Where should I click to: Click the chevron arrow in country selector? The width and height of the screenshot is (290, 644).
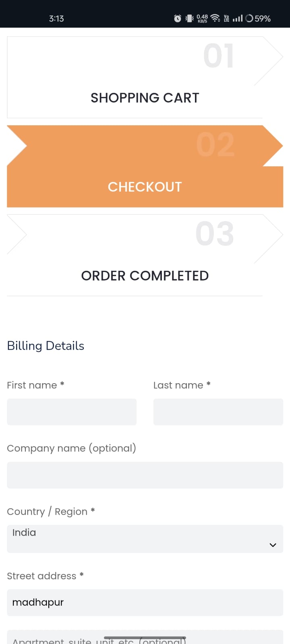(273, 545)
